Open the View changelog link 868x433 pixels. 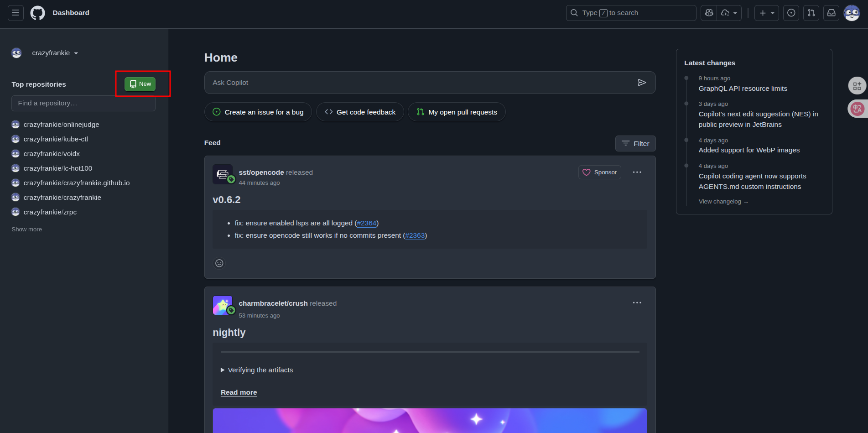(722, 202)
